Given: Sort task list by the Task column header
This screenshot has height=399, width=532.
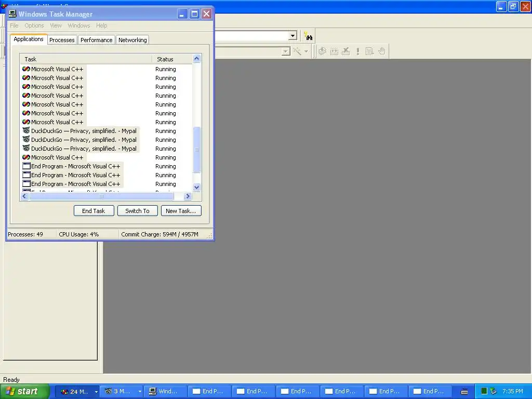Looking at the screenshot, I should (x=86, y=59).
